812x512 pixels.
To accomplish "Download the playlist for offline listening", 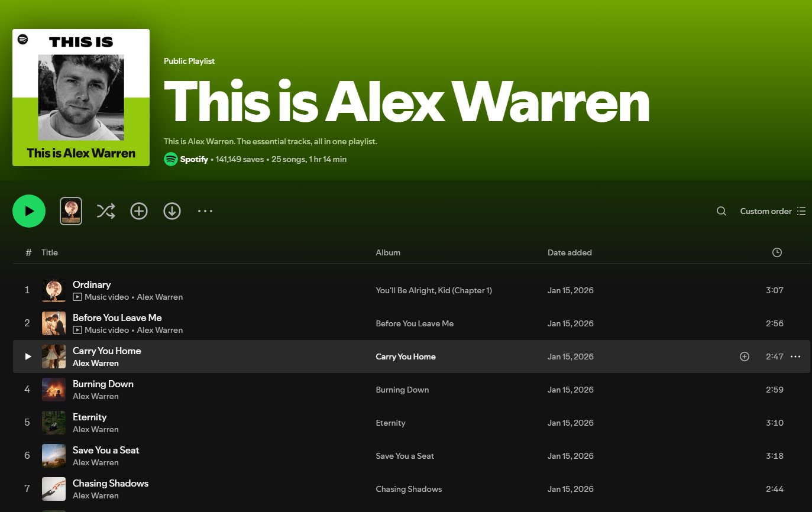I will [172, 211].
